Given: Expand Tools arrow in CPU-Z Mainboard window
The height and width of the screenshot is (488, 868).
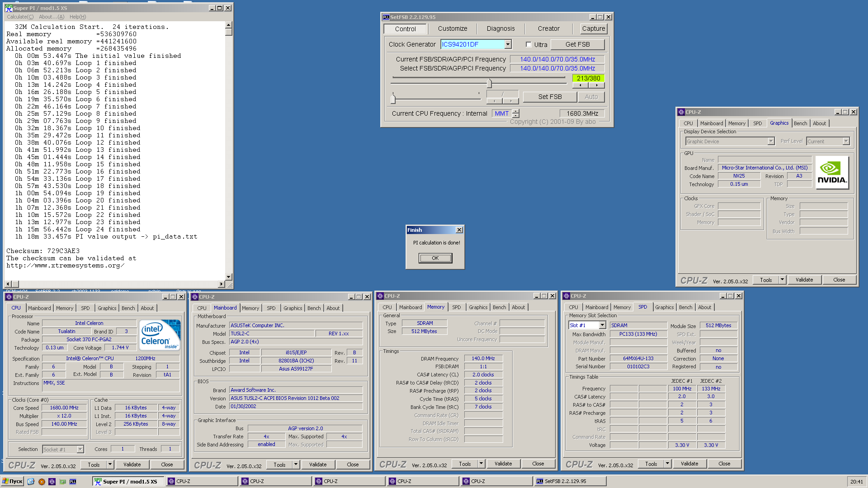Looking at the screenshot, I should point(296,465).
